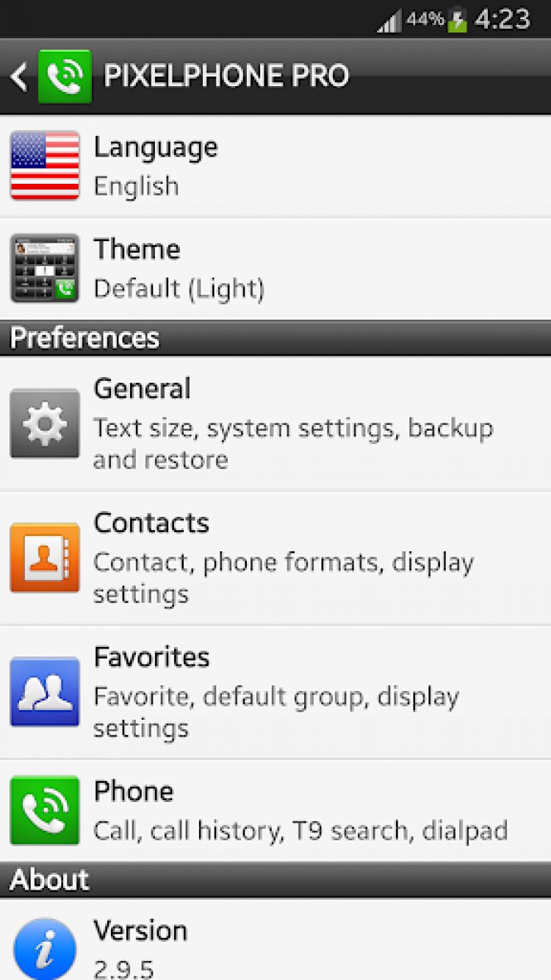Tap the clock showing 4:23

[503, 19]
